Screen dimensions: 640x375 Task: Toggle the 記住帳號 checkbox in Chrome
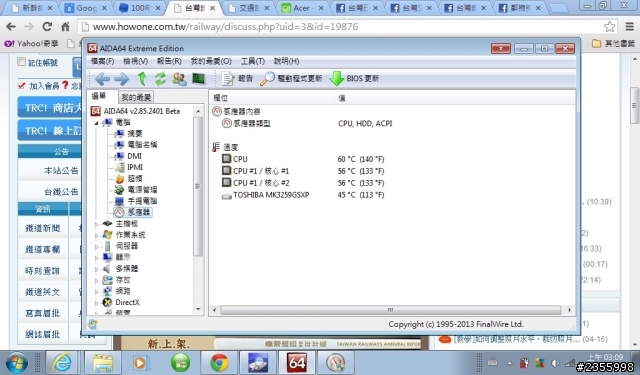(x=22, y=62)
